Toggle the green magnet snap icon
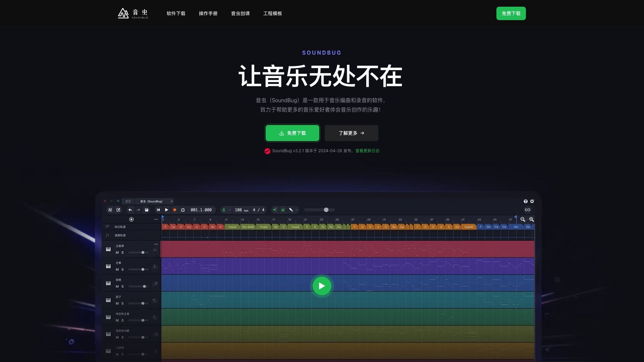The width and height of the screenshot is (644, 362). click(x=283, y=210)
